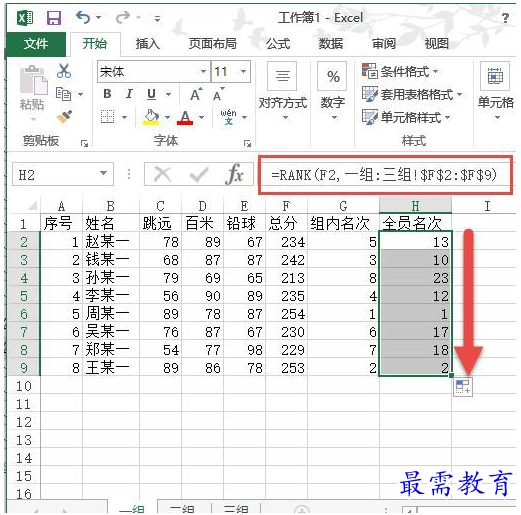Cancel formula entry with the X icon
This screenshot has width=521, height=515.
coord(163,174)
